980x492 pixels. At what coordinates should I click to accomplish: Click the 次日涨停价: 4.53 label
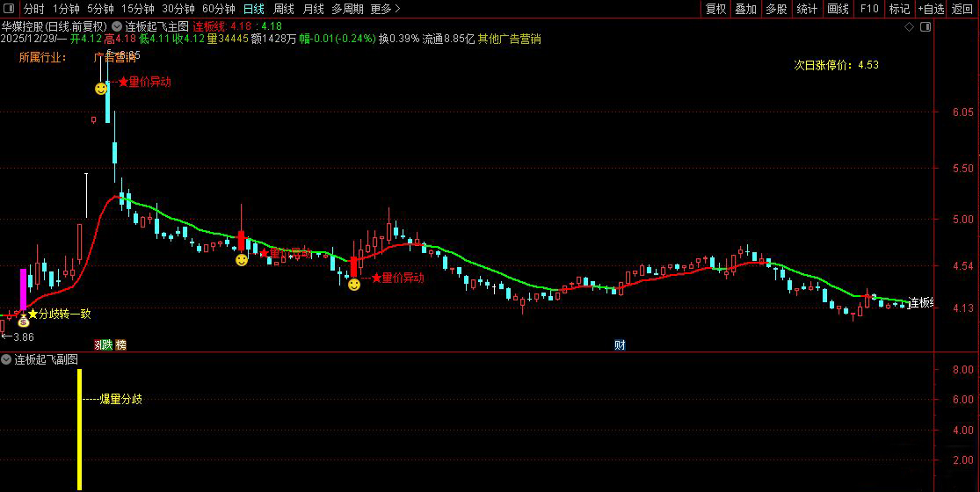coord(836,65)
